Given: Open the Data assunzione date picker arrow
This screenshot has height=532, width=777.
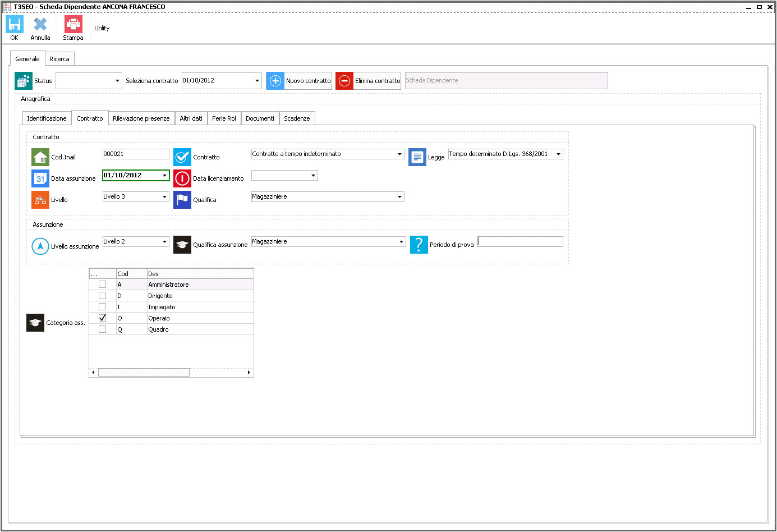Looking at the screenshot, I should pos(164,176).
